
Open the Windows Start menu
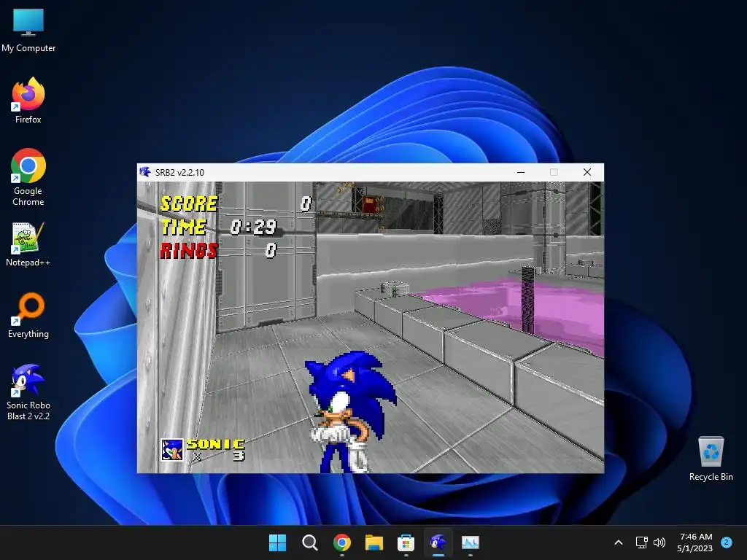pos(277,542)
